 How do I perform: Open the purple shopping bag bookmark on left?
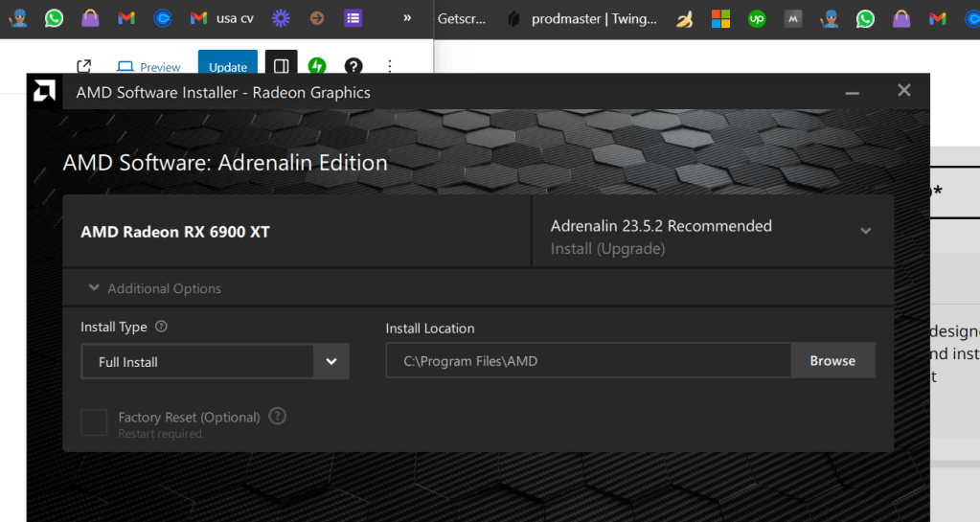tap(90, 18)
